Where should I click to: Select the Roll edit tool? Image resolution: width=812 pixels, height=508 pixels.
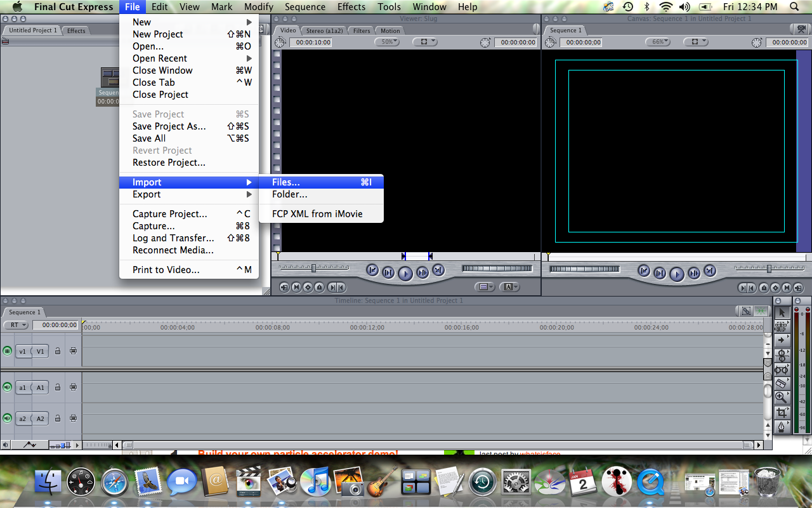point(782,356)
